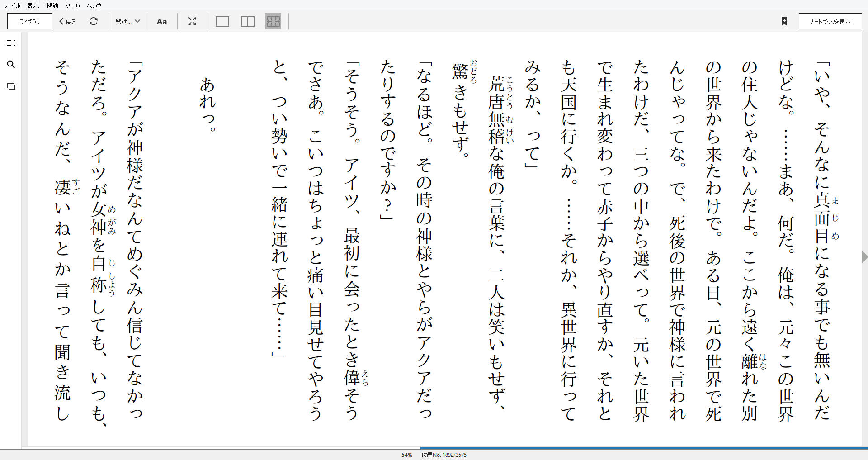868x460 pixels.
Task: Switch to single column layout
Action: click(x=222, y=21)
